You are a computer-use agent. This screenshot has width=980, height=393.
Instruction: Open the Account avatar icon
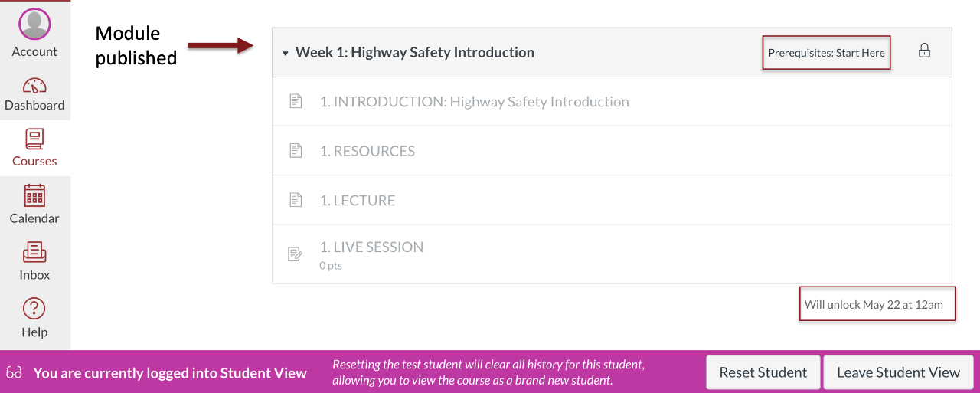34,25
